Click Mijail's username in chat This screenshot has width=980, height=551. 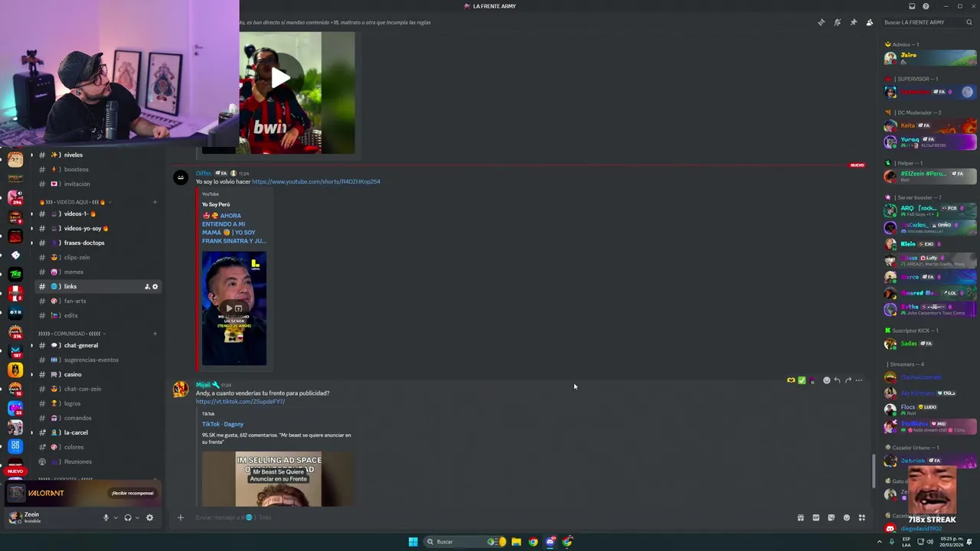coord(203,385)
